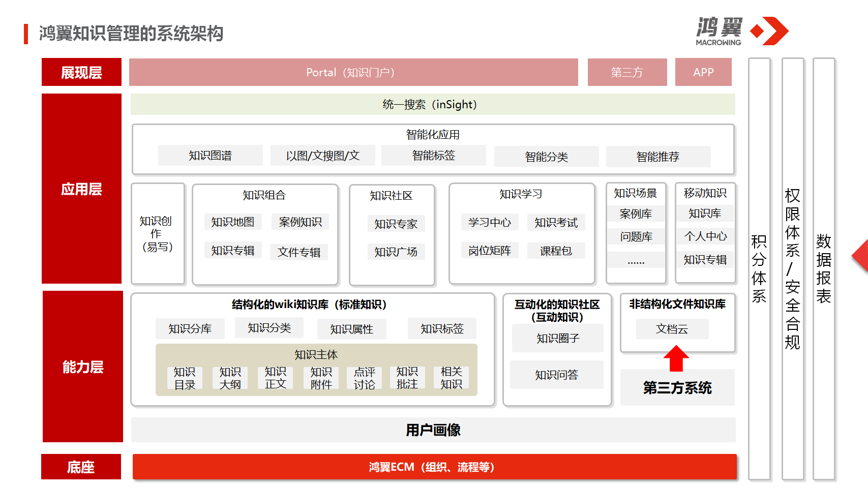Open the 知识问答 box
Image resolution: width=868 pixels, height=488 pixels.
coord(556,375)
